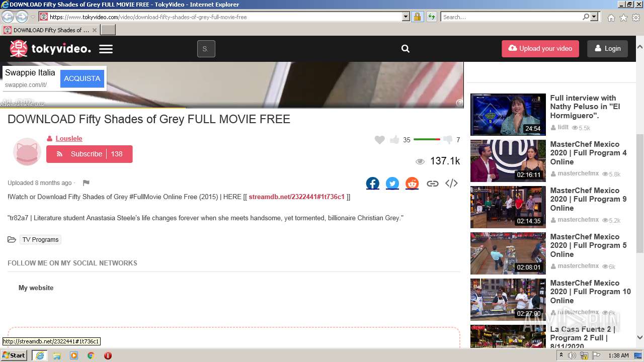Click the browser Back button

8,17
